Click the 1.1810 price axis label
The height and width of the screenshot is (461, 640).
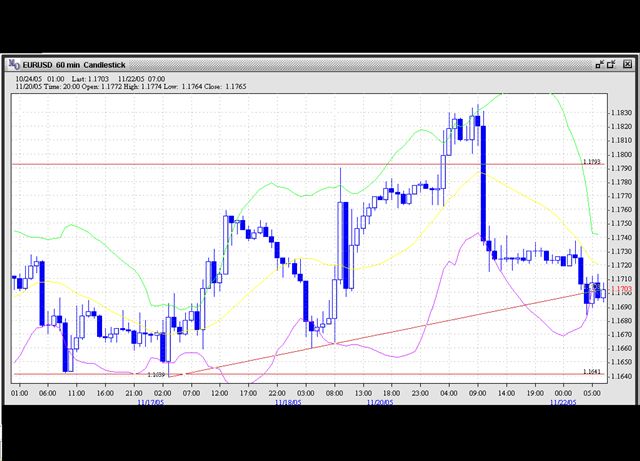[620, 140]
